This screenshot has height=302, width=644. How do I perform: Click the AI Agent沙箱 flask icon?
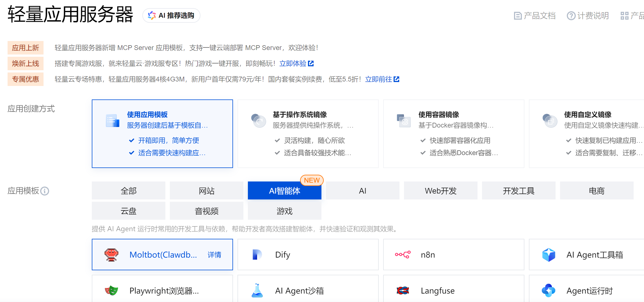257,290
